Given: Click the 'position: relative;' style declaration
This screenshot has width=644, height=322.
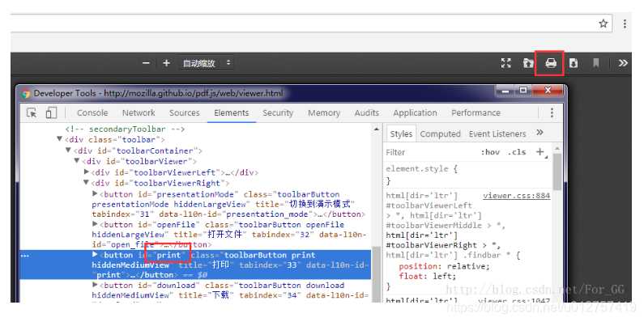Looking at the screenshot, I should pos(445,266).
